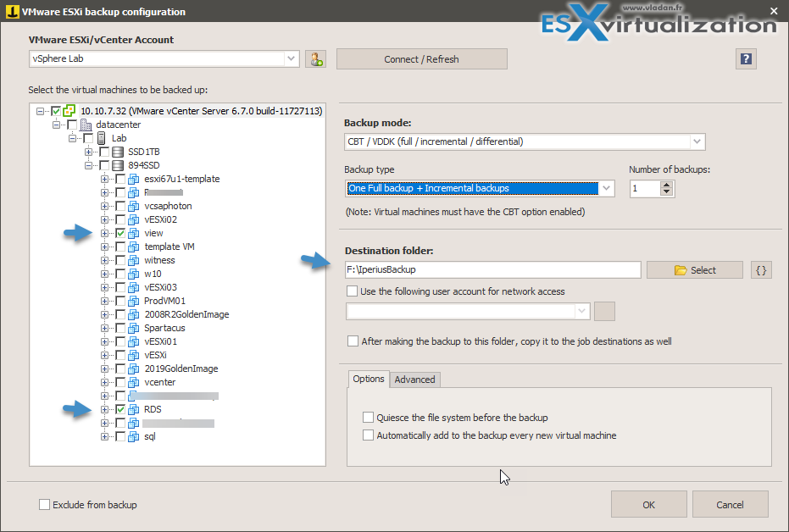
Task: Click the Cancel button
Action: click(730, 504)
